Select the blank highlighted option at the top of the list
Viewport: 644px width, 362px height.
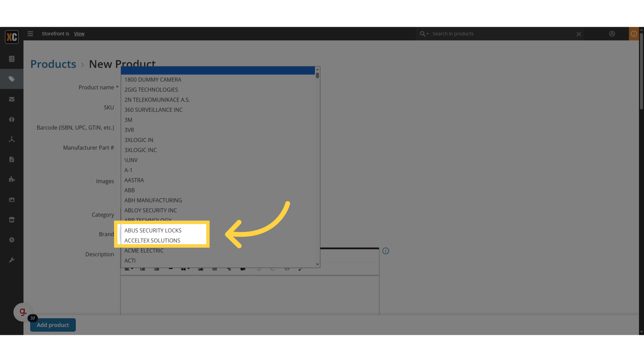point(218,70)
